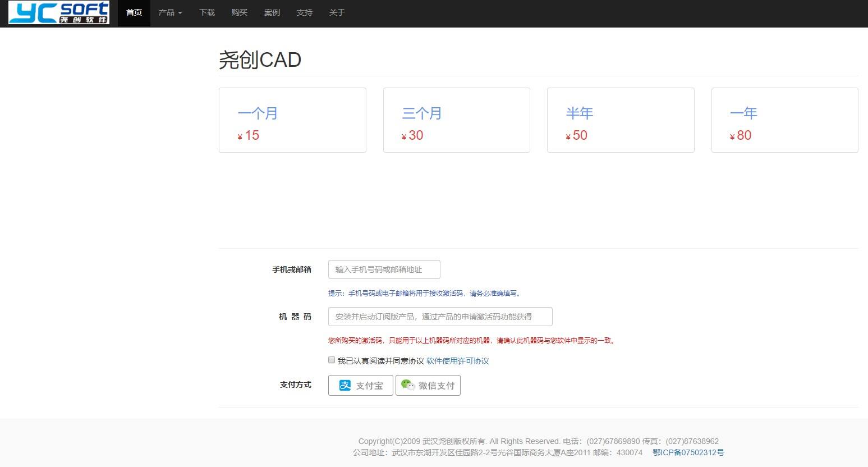The width and height of the screenshot is (868, 467).
Task: Click the YC Soft logo
Action: [59, 13]
